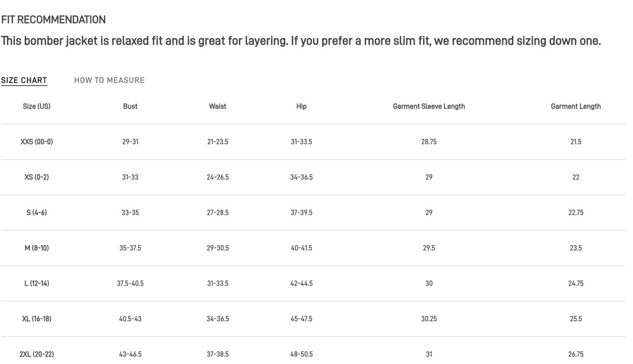Select the SIZE CHART tab
Screen dimensions: 633x364
pyautogui.click(x=24, y=80)
